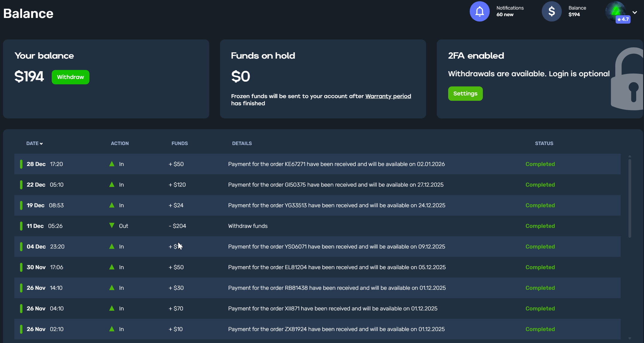This screenshot has width=644, height=343.
Task: Click the notifications bell icon
Action: [x=479, y=11]
